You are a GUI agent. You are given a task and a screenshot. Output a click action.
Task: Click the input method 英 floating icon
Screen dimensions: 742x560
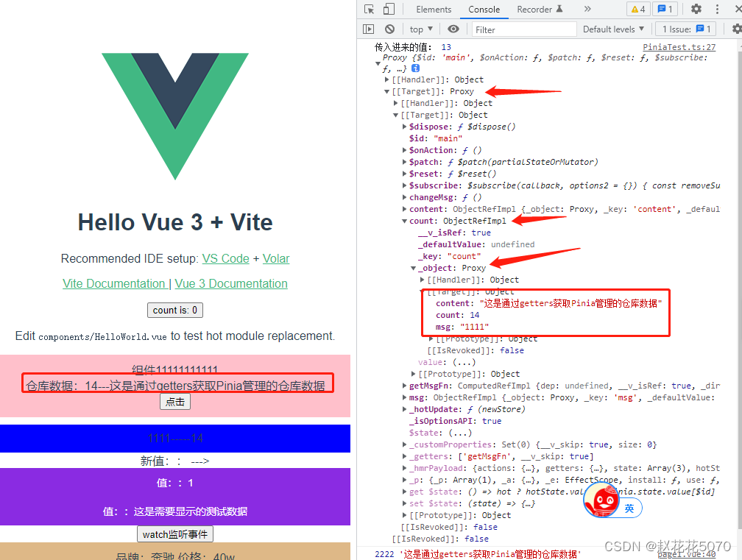(629, 508)
